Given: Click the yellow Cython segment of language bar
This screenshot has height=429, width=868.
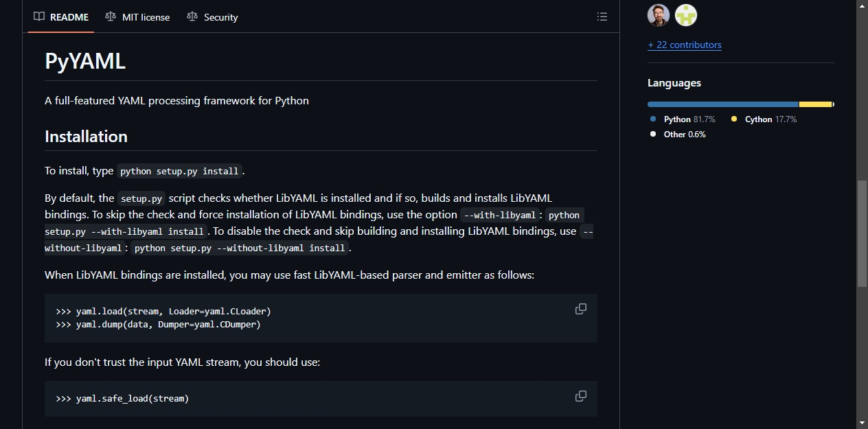Looking at the screenshot, I should 816,104.
